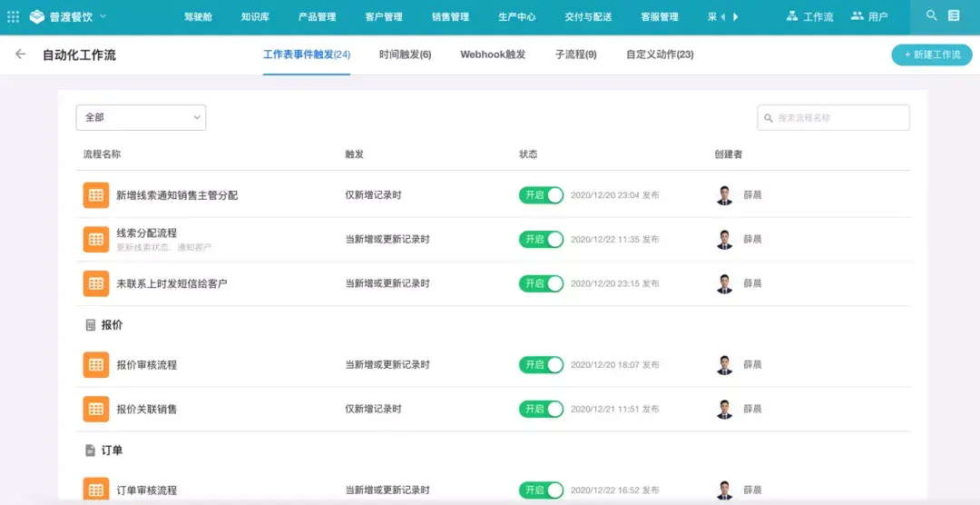Open the 新增线索通知销售主管分配 workflow
The width and height of the screenshot is (980, 505).
(x=177, y=195)
